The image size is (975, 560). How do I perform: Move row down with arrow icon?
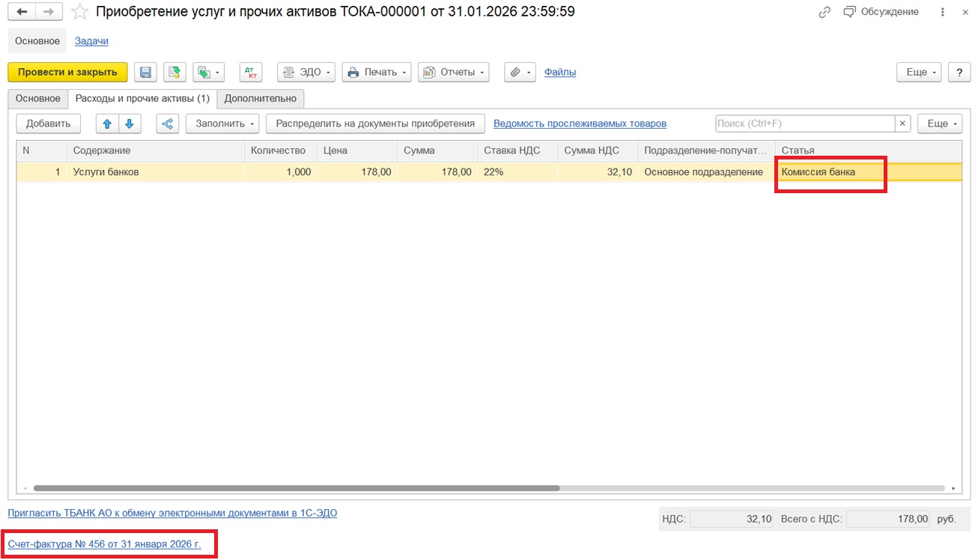pos(129,124)
